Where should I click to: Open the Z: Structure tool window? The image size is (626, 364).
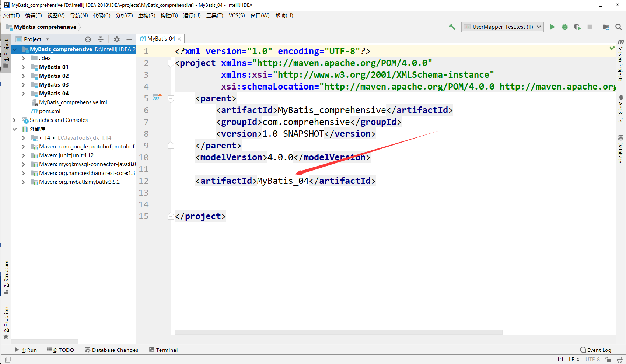point(6,277)
